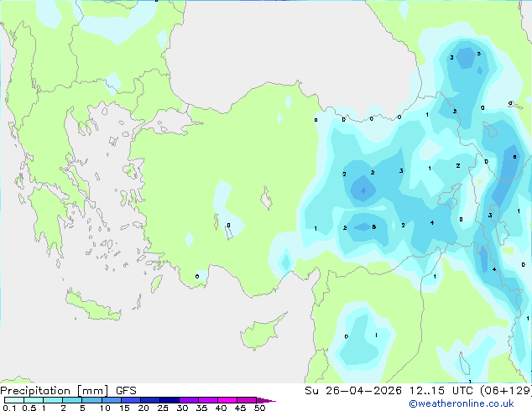This screenshot has width=532, height=411.
Task: Click the '10' legend scale label
Action: point(105,408)
